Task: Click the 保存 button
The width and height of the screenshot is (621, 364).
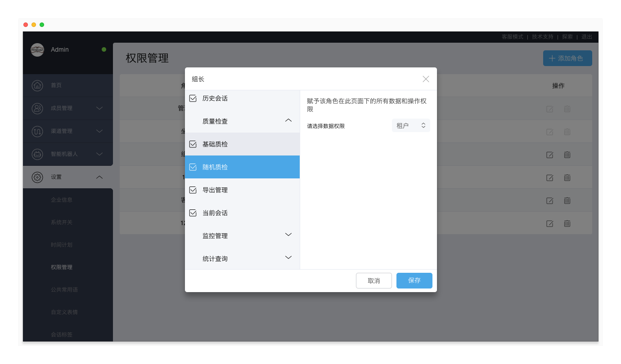Action: pyautogui.click(x=414, y=280)
